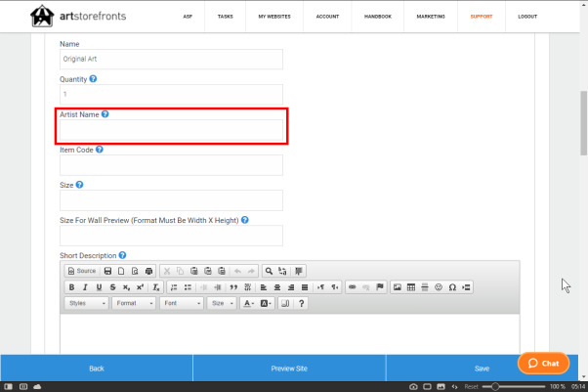Screen dimensions: 588x392
Task: Open the Styles dropdown
Action: pyautogui.click(x=86, y=303)
